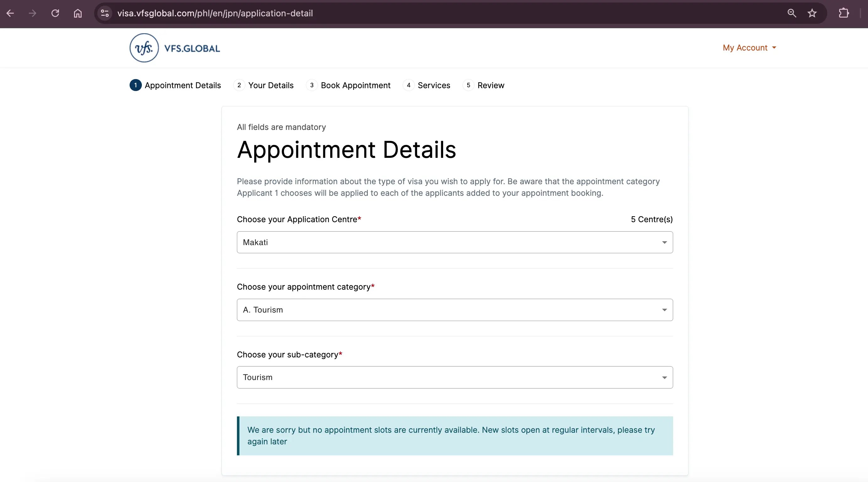
Task: Select step 3 Book Appointment
Action: (x=348, y=85)
